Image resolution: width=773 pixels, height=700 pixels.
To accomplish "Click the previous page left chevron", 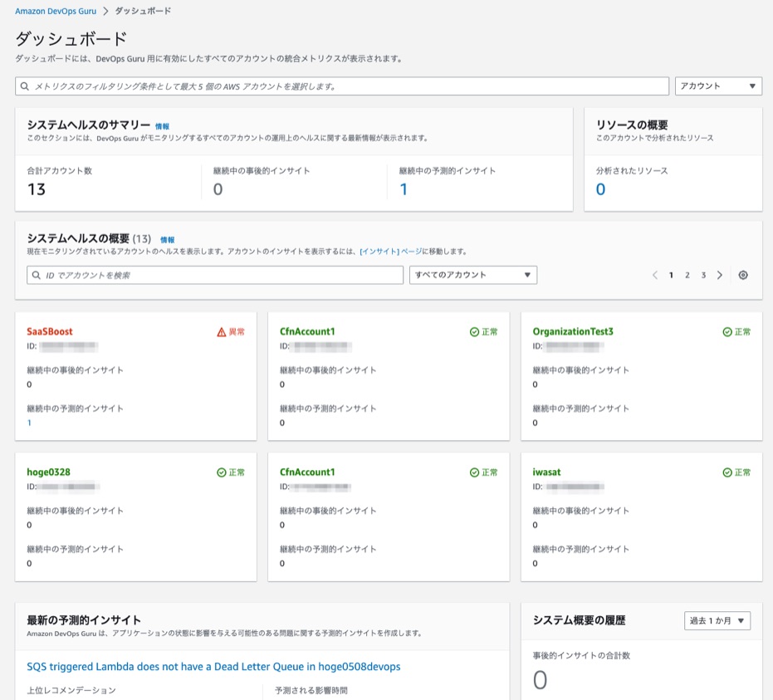I will tap(654, 275).
